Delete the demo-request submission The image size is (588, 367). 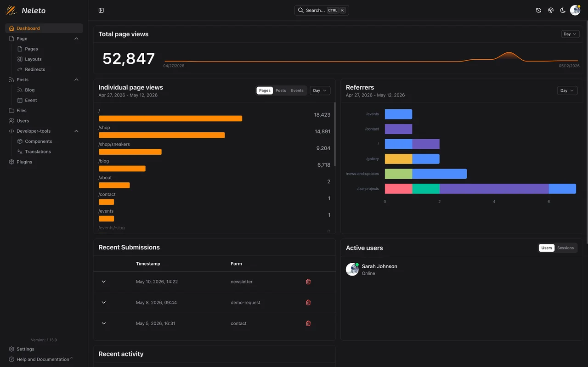[x=308, y=302]
